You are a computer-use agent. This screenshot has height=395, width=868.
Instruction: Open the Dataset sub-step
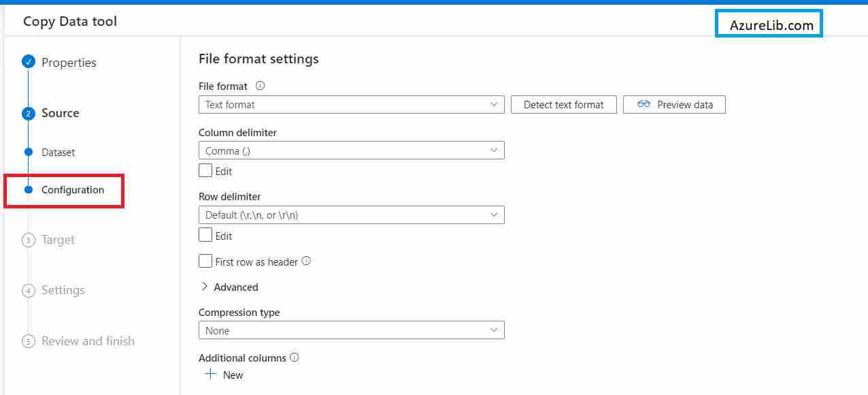pos(58,153)
